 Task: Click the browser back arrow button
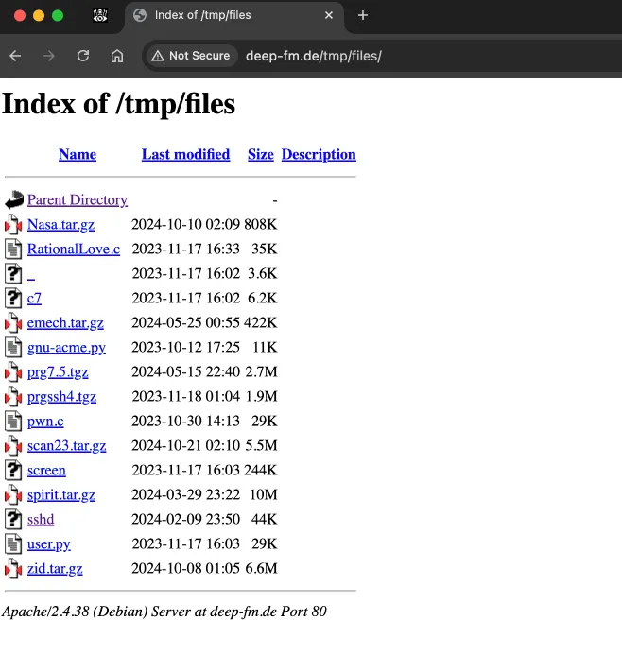pos(15,56)
